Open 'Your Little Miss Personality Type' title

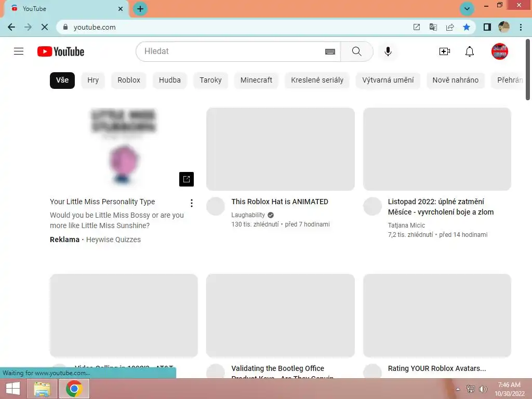pos(102,202)
